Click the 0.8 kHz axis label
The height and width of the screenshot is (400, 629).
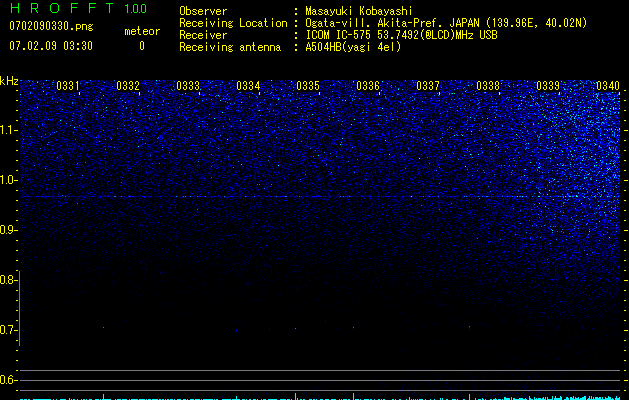7,280
